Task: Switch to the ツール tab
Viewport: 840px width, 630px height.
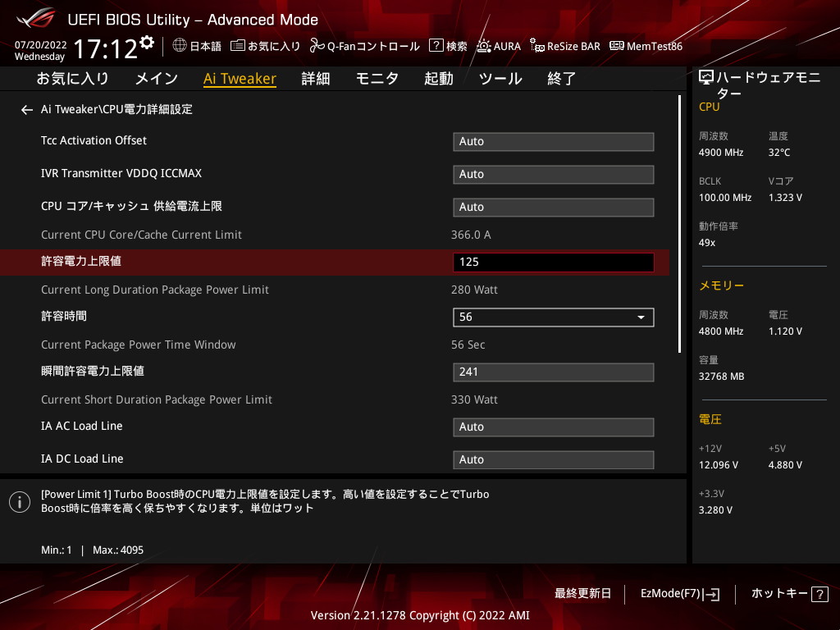Action: pos(500,79)
